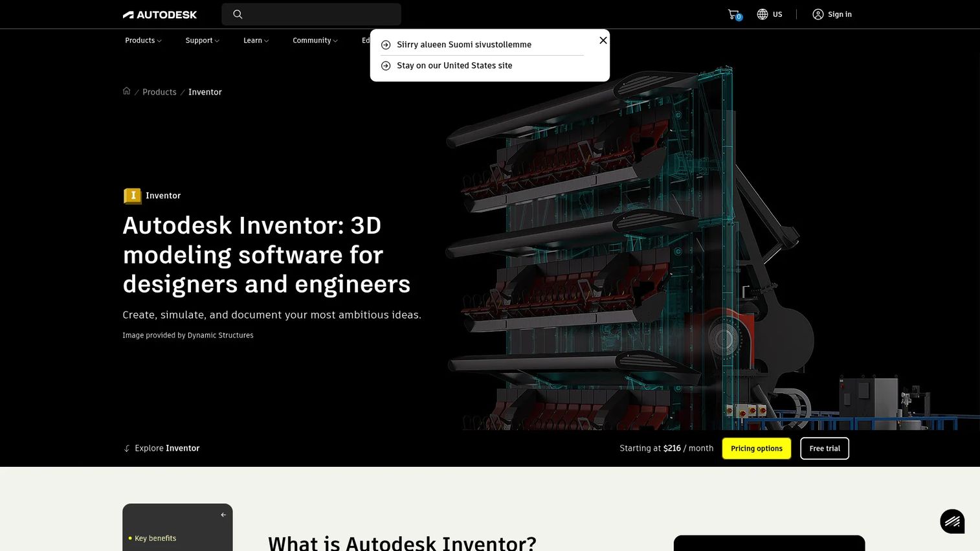Screen dimensions: 980x551
Task: Expand the Learn menu
Action: [x=256, y=40]
